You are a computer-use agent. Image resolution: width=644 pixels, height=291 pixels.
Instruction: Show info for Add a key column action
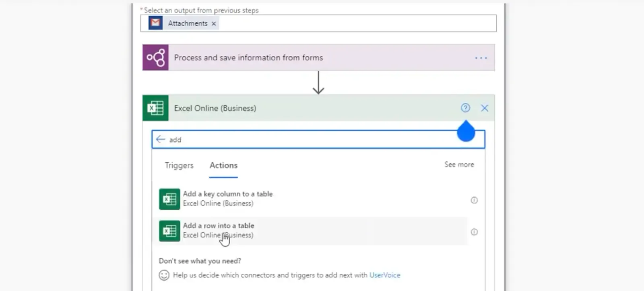[474, 200]
